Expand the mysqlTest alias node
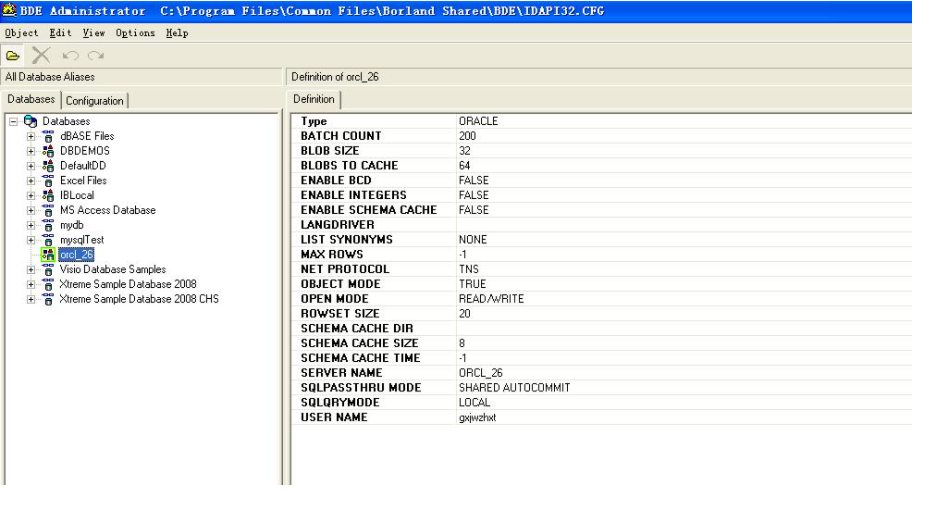Viewport: 949px width, 525px height. tap(31, 240)
